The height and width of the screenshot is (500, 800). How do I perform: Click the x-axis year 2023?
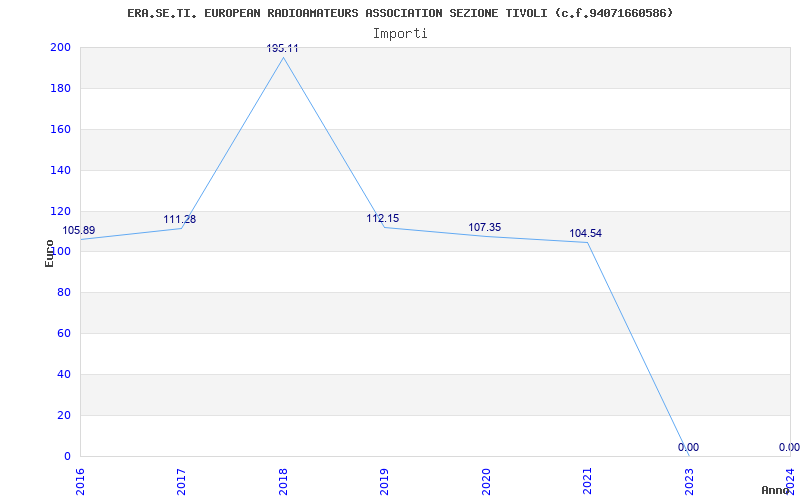689,482
